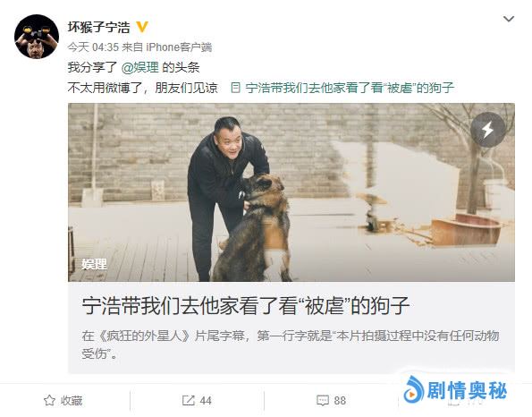Screen dimensions: 532x417
Task: Click the repost share icon
Action: [189, 400]
